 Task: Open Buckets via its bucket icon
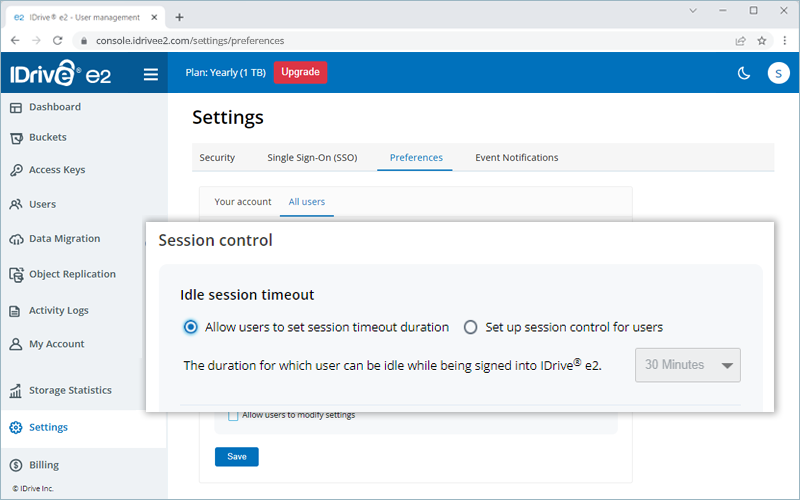click(x=16, y=138)
